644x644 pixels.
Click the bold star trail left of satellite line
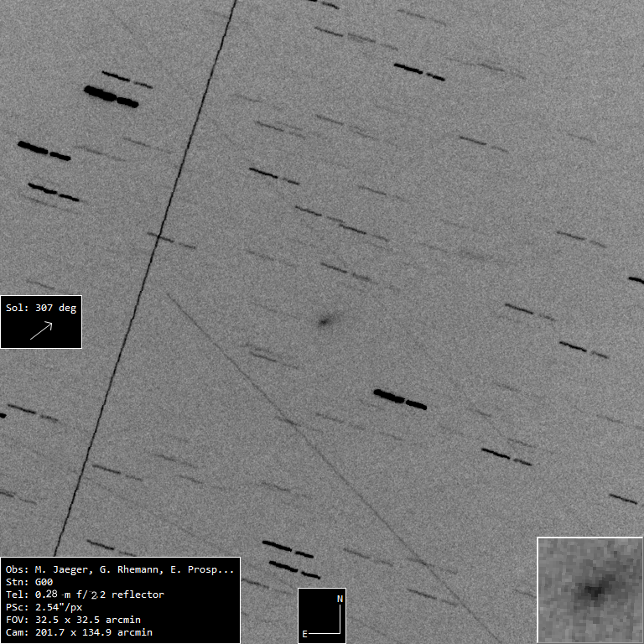[x=44, y=150]
